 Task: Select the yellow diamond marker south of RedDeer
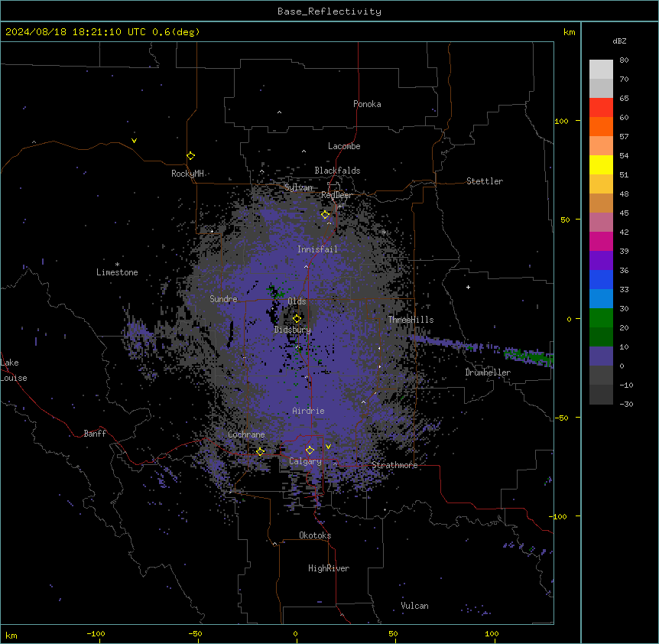pos(326,215)
